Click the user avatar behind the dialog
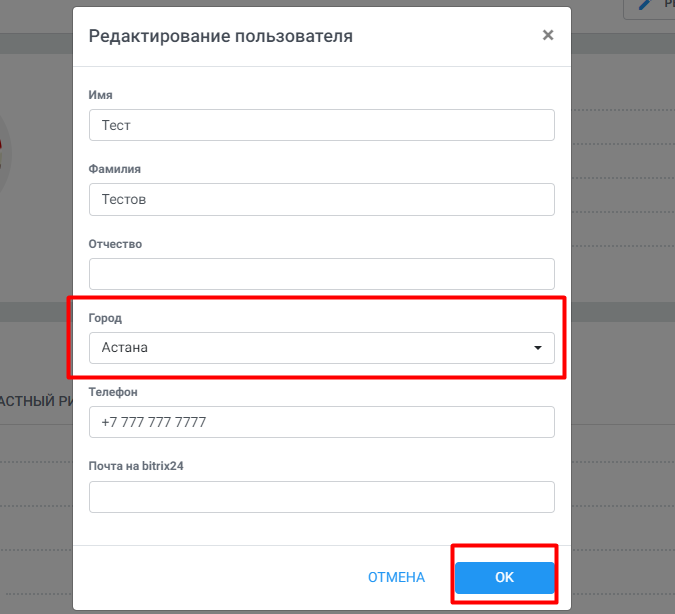 click(x=3, y=154)
